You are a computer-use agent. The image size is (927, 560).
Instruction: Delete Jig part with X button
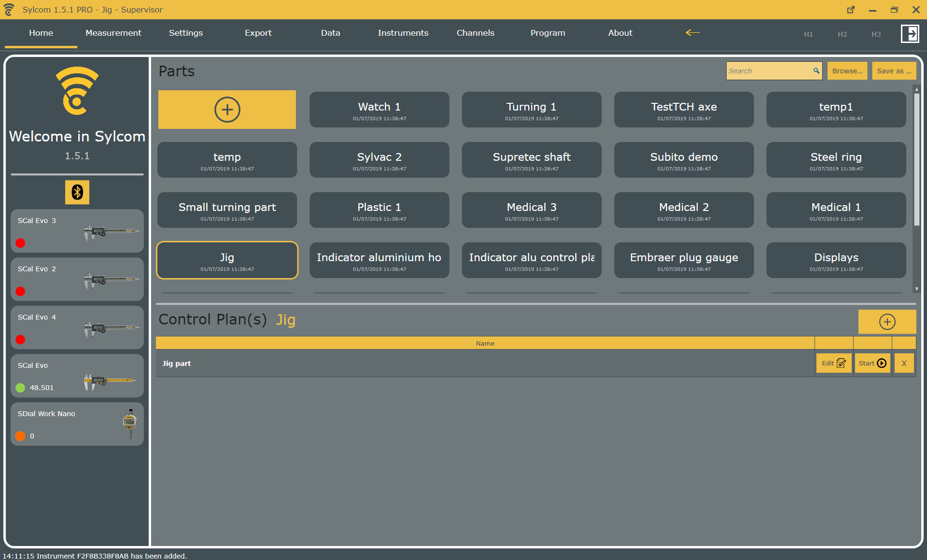(x=904, y=363)
